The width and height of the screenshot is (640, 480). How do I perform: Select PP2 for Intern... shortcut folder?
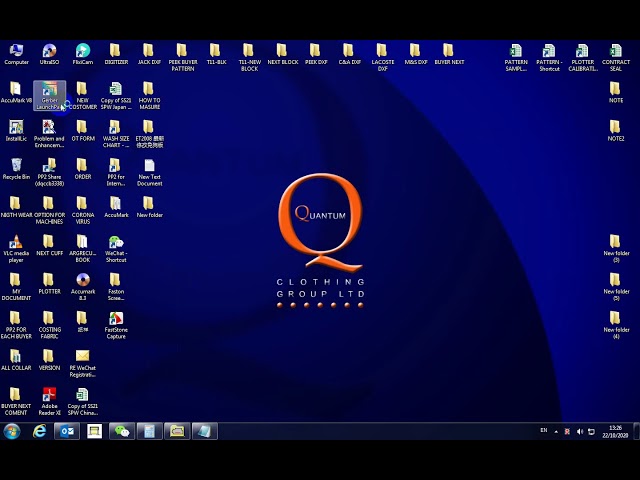point(116,172)
